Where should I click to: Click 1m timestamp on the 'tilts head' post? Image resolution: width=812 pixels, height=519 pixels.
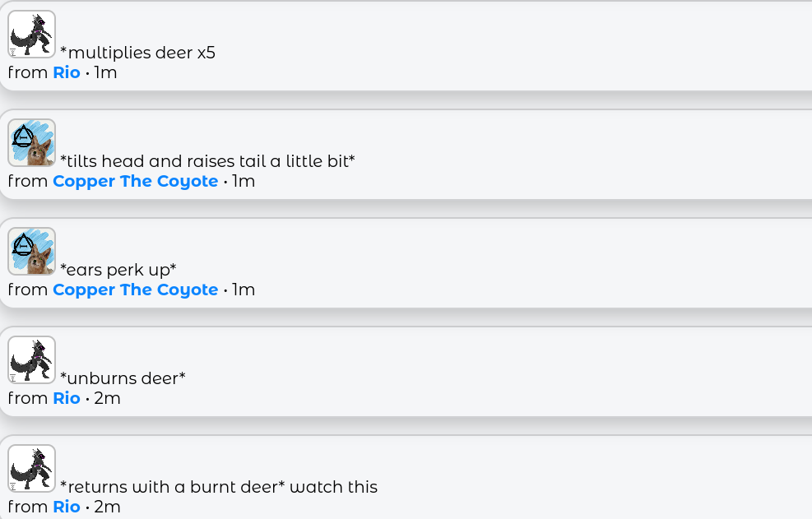pos(244,181)
